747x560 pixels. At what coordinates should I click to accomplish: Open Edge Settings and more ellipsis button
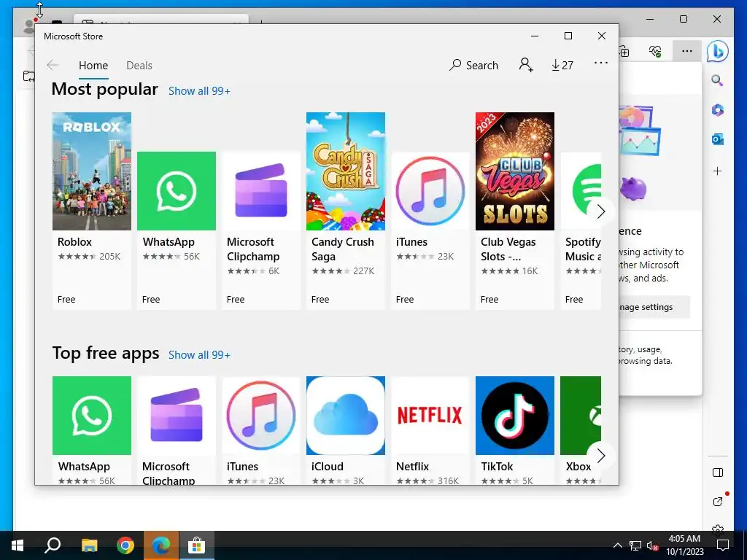[687, 51]
